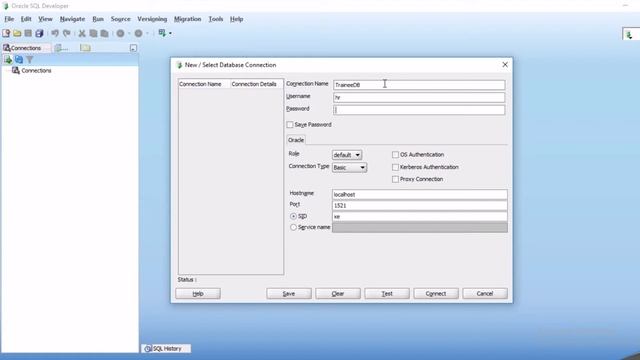This screenshot has width=640, height=360.
Task: Click the New document toolbar icon
Action: pos(6,33)
